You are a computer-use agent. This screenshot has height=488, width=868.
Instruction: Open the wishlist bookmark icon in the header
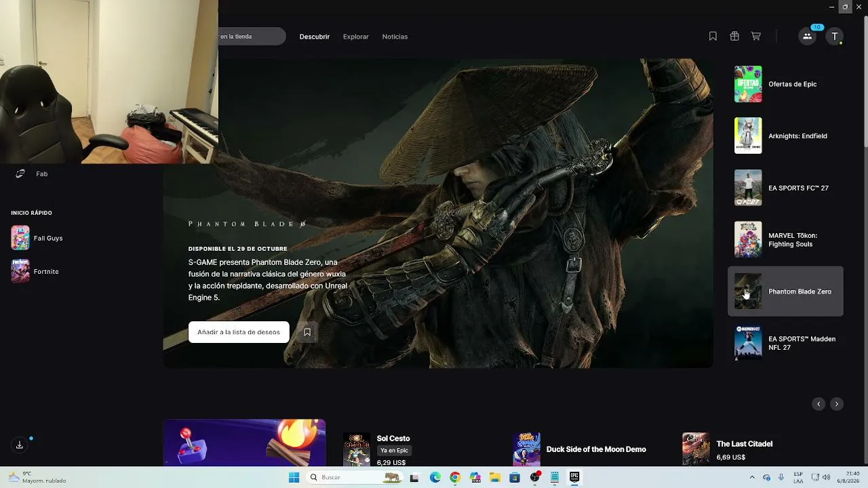(x=713, y=37)
